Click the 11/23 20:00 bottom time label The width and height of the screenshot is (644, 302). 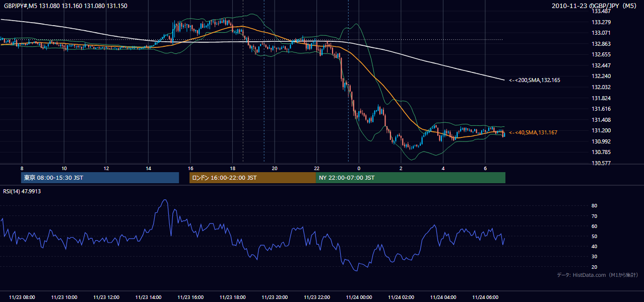point(275,297)
